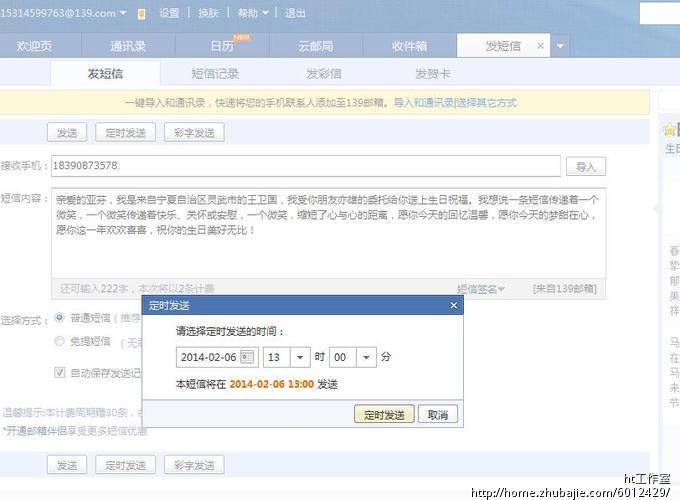
Task: Open the 短信签名 dropdown
Action: (480, 289)
